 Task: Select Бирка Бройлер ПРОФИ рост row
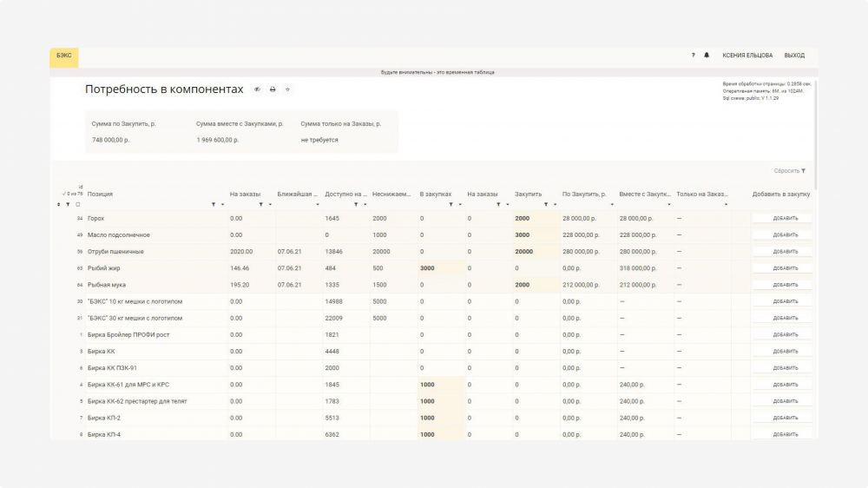point(156,334)
